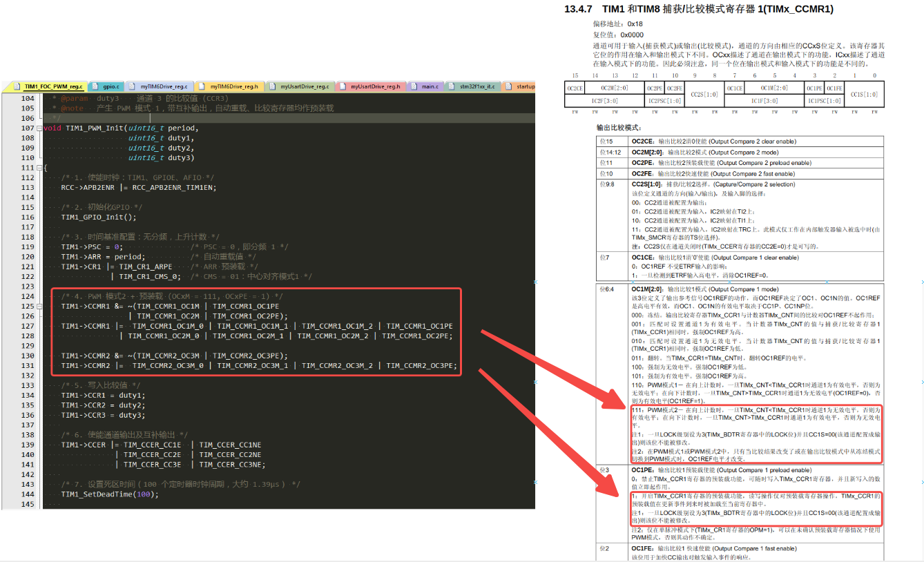Click the 'uint16_t duty2,' parameter line
This screenshot has width=924, height=562.
tap(162, 148)
